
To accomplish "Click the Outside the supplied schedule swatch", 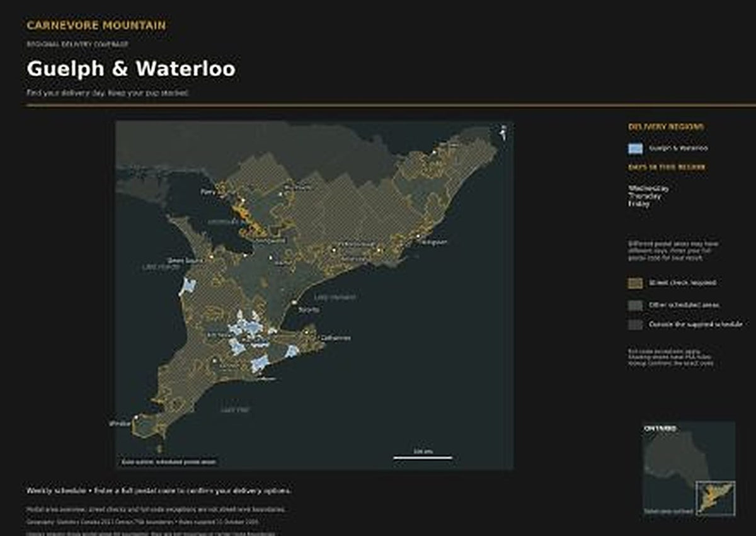I will 636,324.
